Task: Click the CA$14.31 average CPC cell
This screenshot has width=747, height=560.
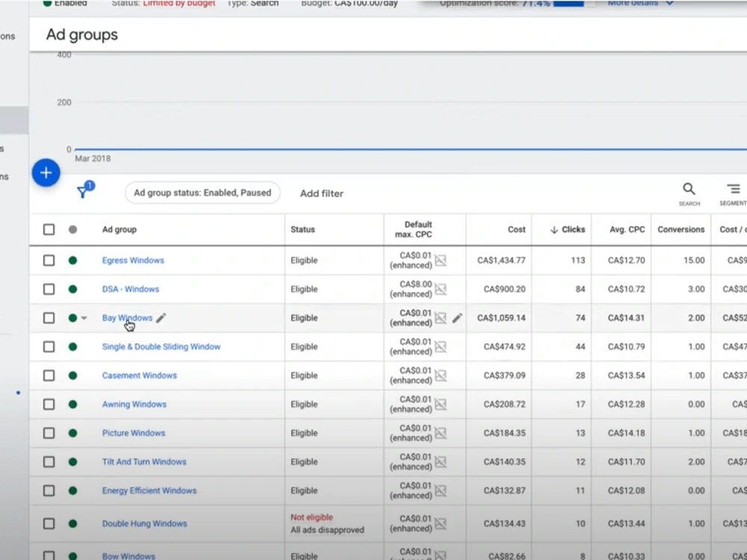Action: coord(627,318)
